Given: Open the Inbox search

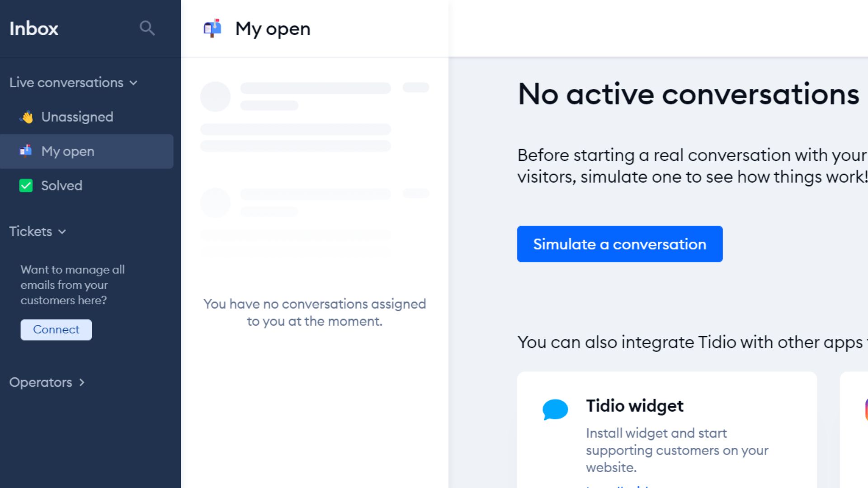Looking at the screenshot, I should 147,28.
